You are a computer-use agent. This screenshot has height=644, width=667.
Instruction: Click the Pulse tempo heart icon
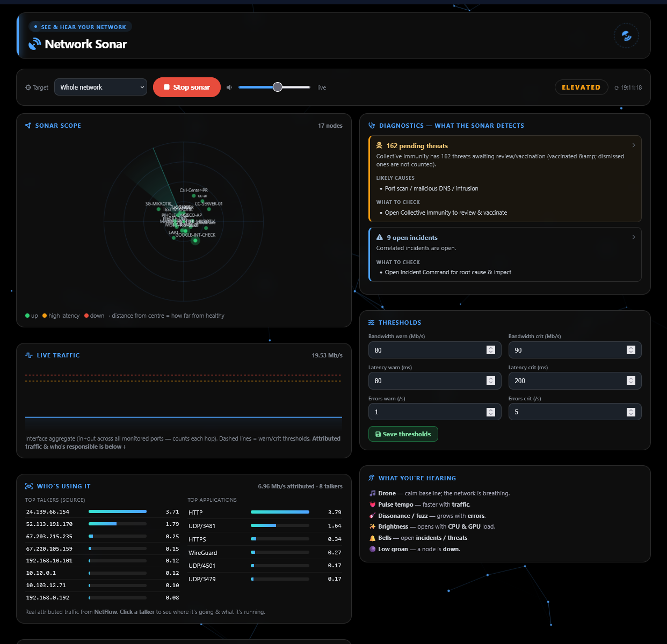pos(373,504)
